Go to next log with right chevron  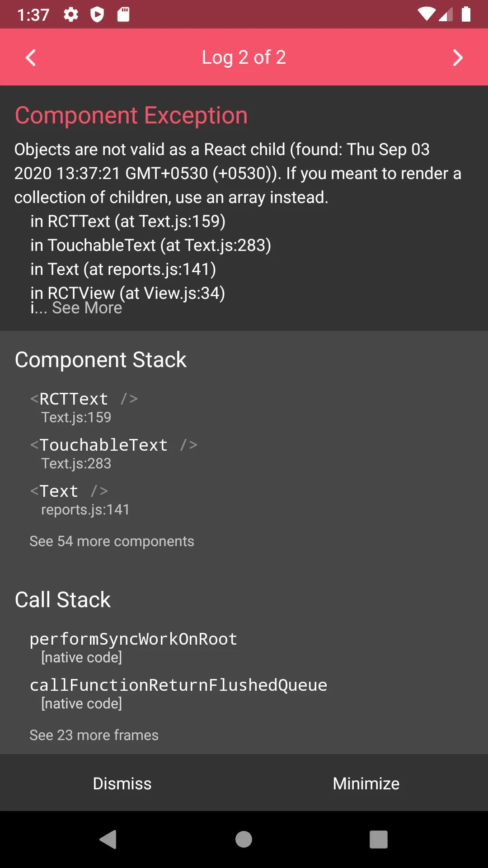[x=457, y=57]
